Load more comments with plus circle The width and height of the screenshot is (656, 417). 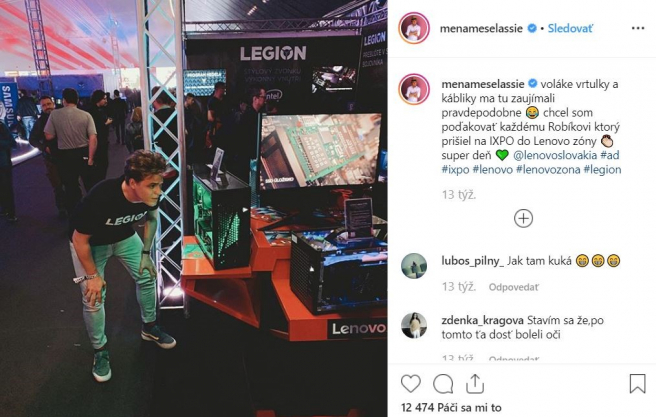click(x=523, y=218)
